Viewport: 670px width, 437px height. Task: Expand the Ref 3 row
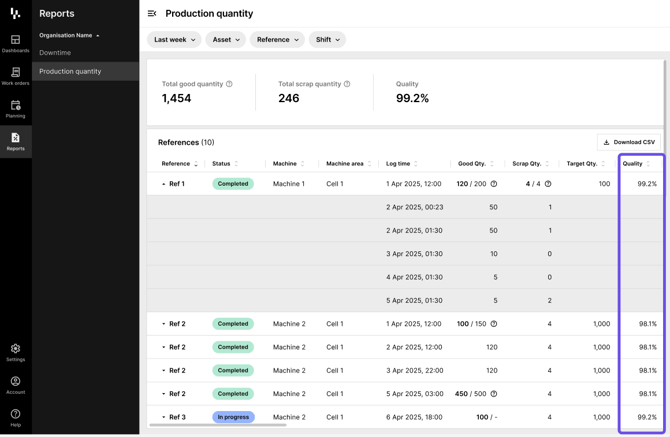(x=164, y=417)
